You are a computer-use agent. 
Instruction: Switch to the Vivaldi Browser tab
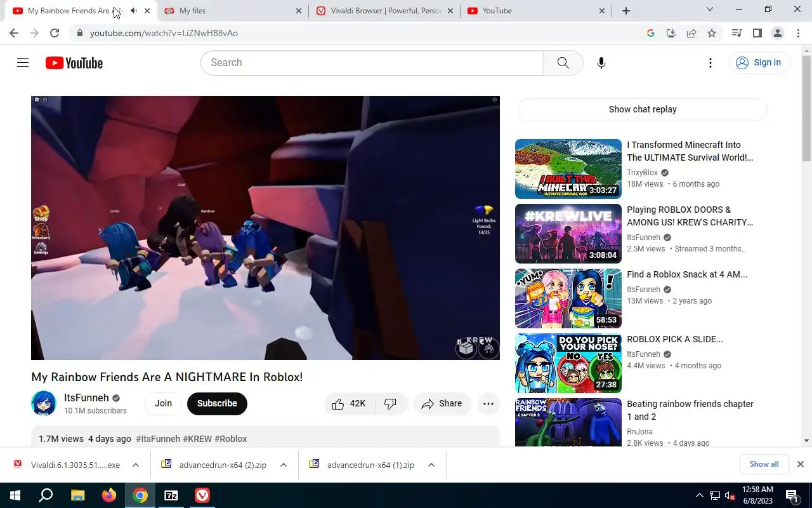coord(384,11)
